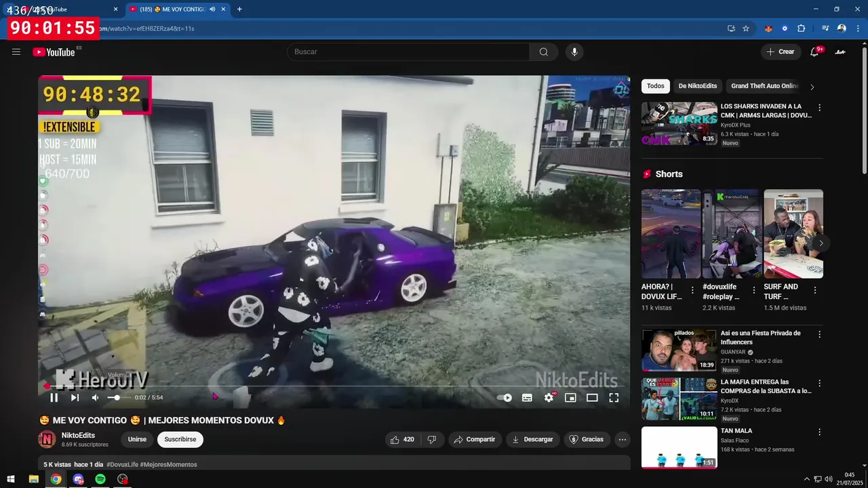Open the Chrome extensions puzzle icon
The image size is (868, 488).
pos(802,28)
